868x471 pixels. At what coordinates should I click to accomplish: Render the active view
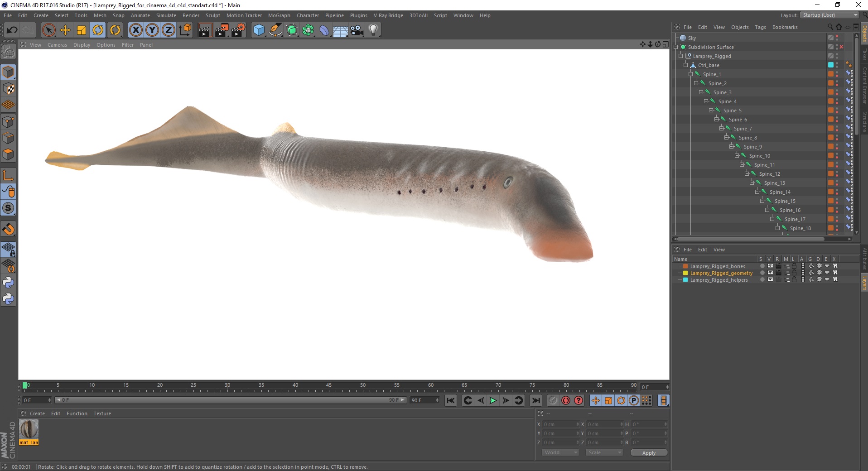[205, 30]
